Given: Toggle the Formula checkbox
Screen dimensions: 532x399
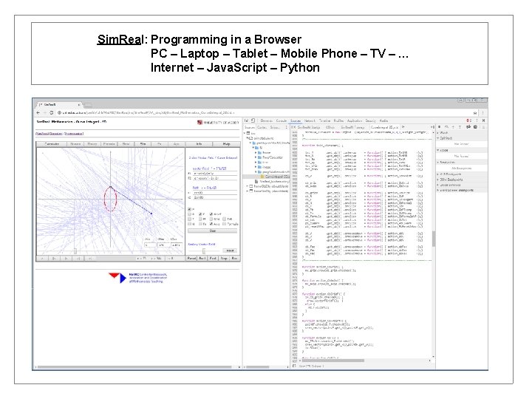Looking at the screenshot, I should point(225,224).
